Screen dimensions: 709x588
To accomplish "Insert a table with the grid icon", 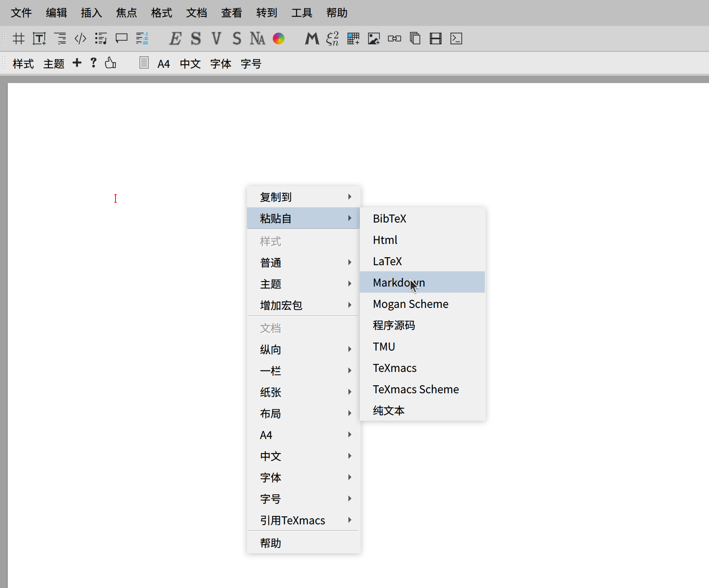I will pyautogui.click(x=353, y=38).
